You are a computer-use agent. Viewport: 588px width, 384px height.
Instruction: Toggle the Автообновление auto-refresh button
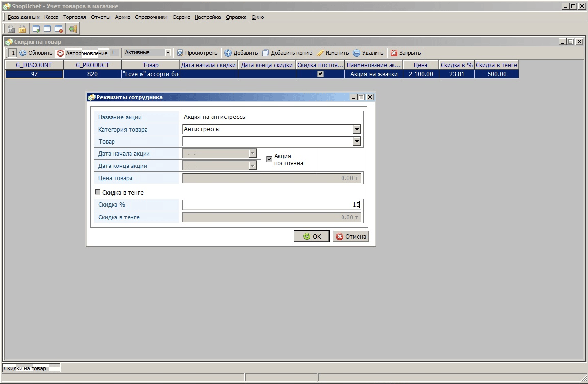(x=82, y=53)
